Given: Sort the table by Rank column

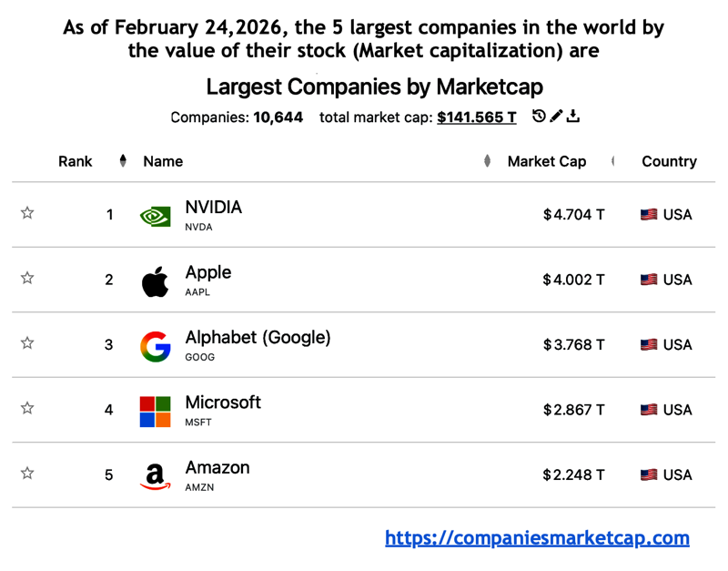Looking at the screenshot, I should point(75,161).
